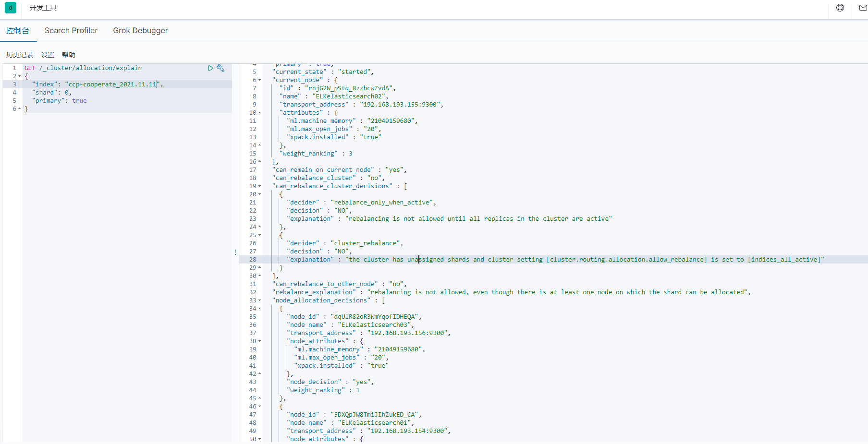Click the "shard": 0 line
This screenshot has height=444, width=868.
52,93
